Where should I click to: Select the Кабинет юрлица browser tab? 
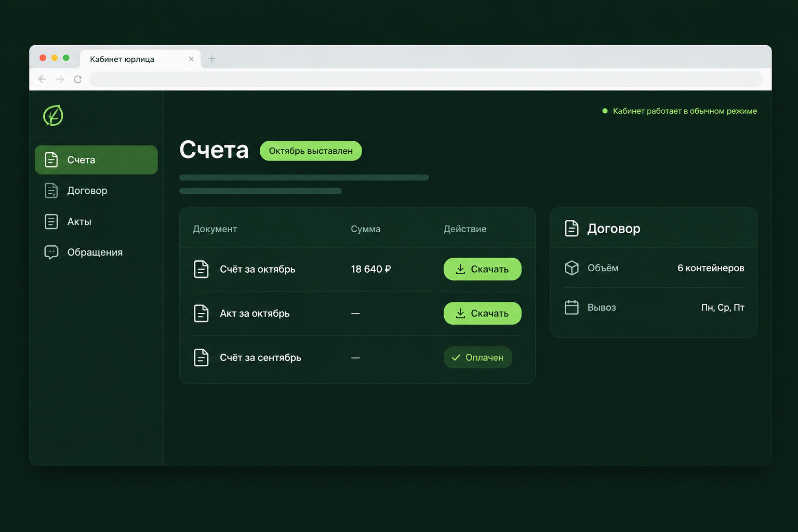click(x=140, y=59)
